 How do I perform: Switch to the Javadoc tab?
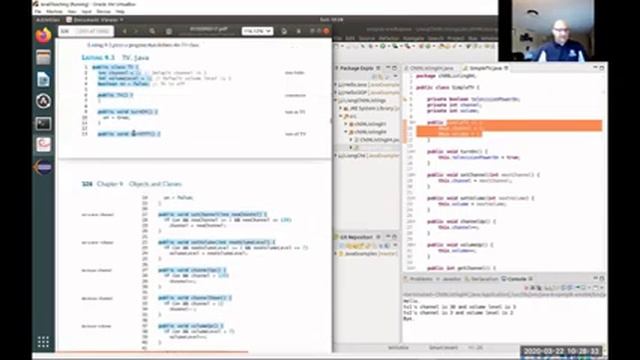pyautogui.click(x=449, y=279)
